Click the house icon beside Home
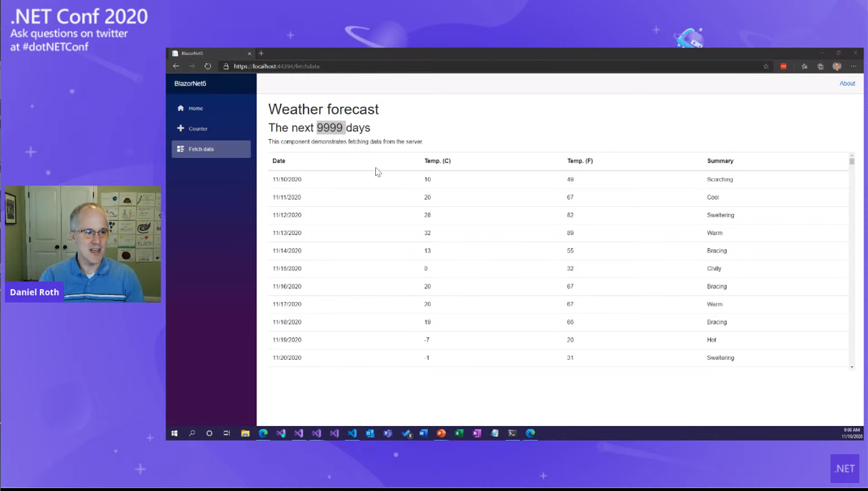 [181, 108]
